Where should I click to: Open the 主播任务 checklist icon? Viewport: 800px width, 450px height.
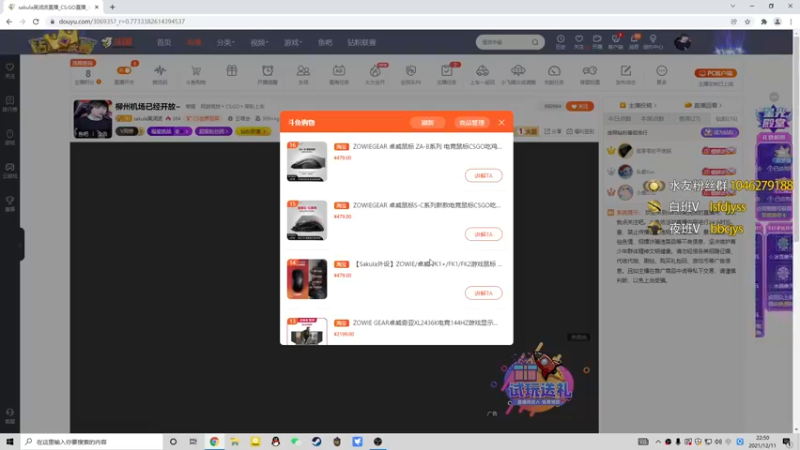[x=446, y=73]
